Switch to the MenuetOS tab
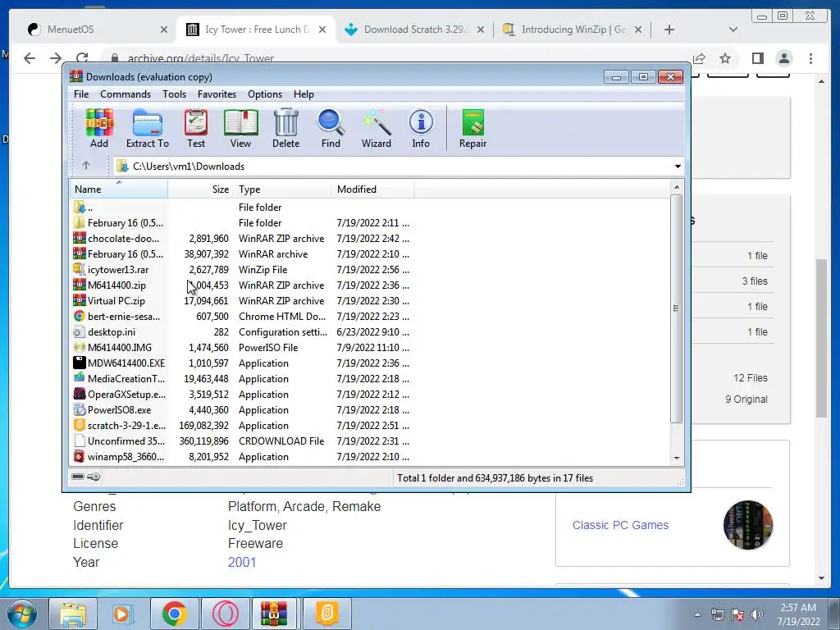The width and height of the screenshot is (840, 630). click(x=97, y=30)
